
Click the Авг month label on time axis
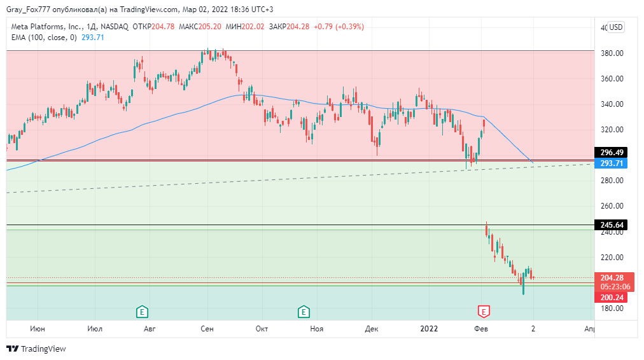150,329
